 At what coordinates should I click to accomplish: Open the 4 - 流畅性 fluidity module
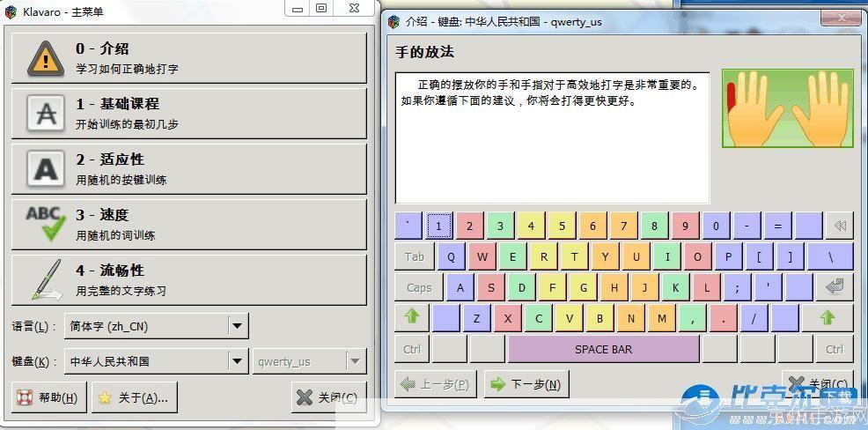pyautogui.click(x=188, y=280)
